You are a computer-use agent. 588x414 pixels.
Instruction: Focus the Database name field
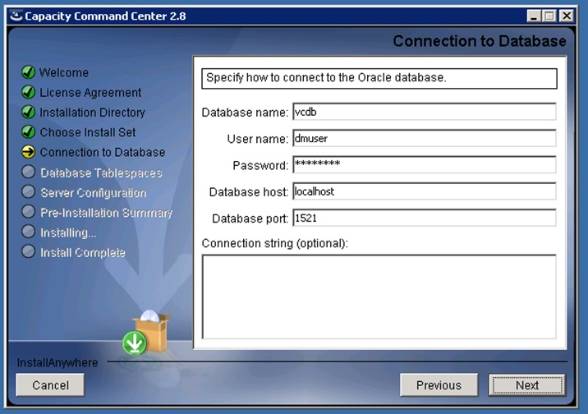click(424, 112)
